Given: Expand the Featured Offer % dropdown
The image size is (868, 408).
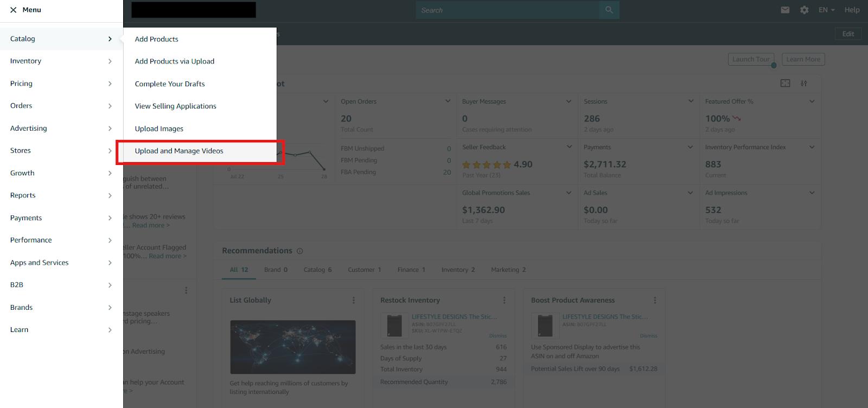Looking at the screenshot, I should [x=812, y=101].
